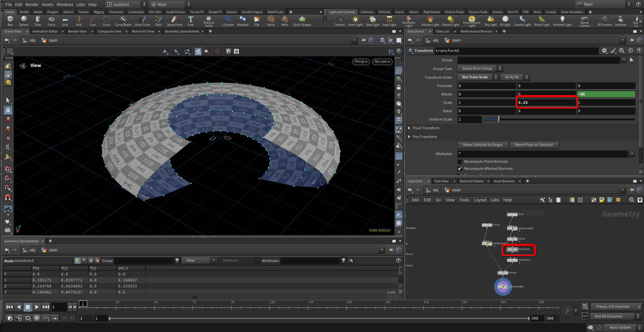Screen dimensions: 644x332
Task: Click the Platonic Solids shelf tool
Action: click(209, 21)
